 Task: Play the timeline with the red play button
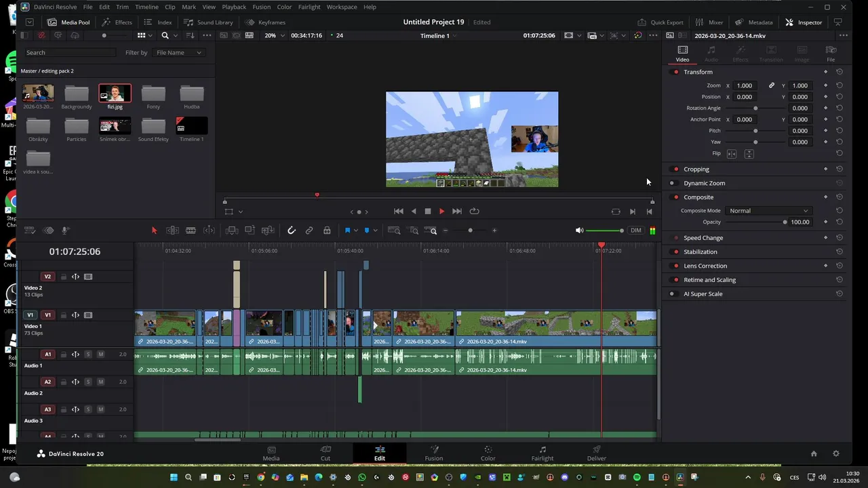pos(441,211)
